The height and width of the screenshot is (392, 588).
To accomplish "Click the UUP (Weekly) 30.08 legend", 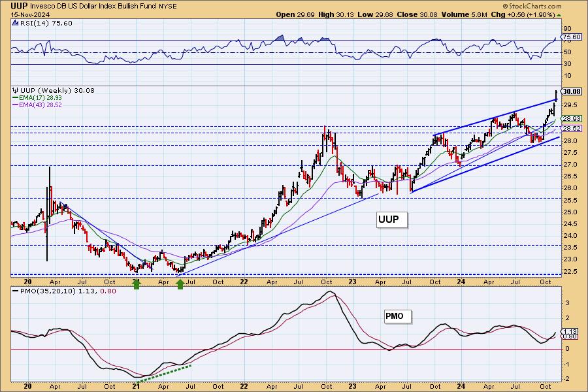I will click(57, 90).
